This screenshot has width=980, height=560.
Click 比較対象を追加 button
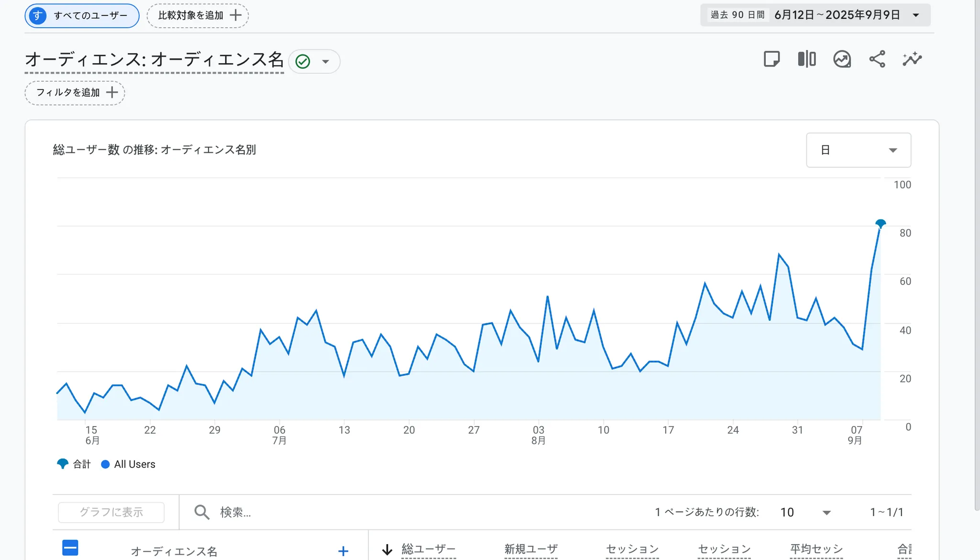point(198,16)
